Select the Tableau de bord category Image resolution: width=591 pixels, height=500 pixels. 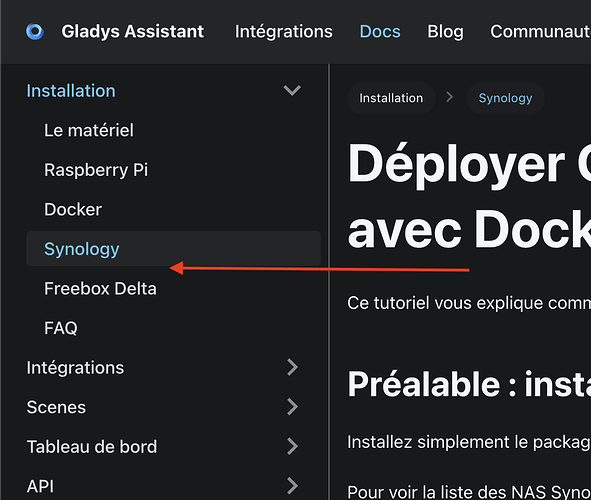tap(92, 447)
